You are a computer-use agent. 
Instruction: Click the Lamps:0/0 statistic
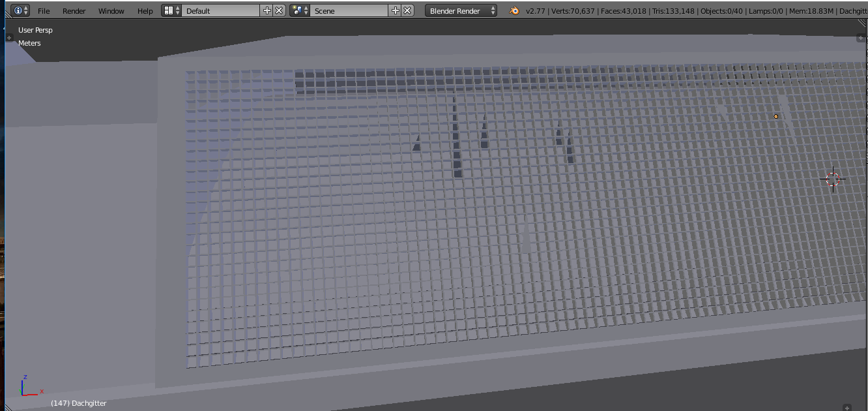pos(766,11)
